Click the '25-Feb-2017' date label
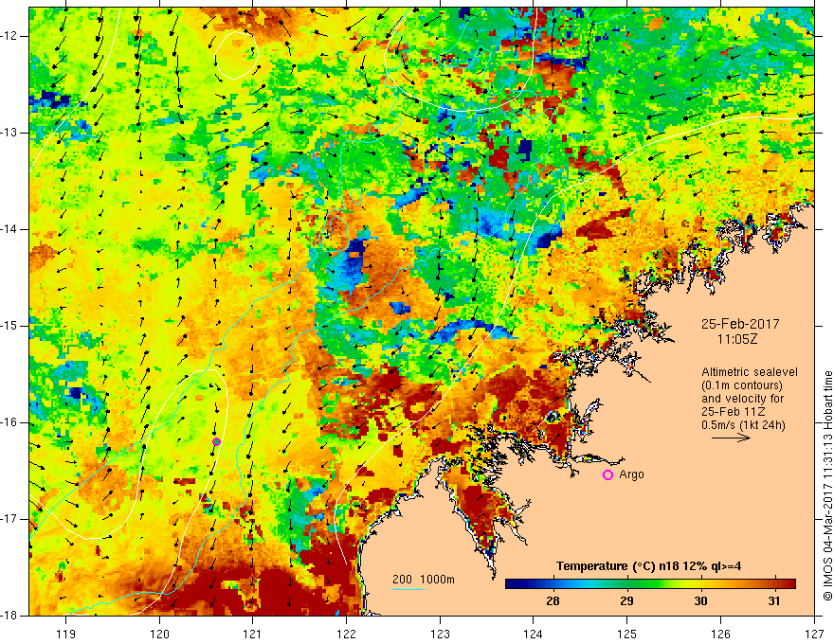 point(740,324)
